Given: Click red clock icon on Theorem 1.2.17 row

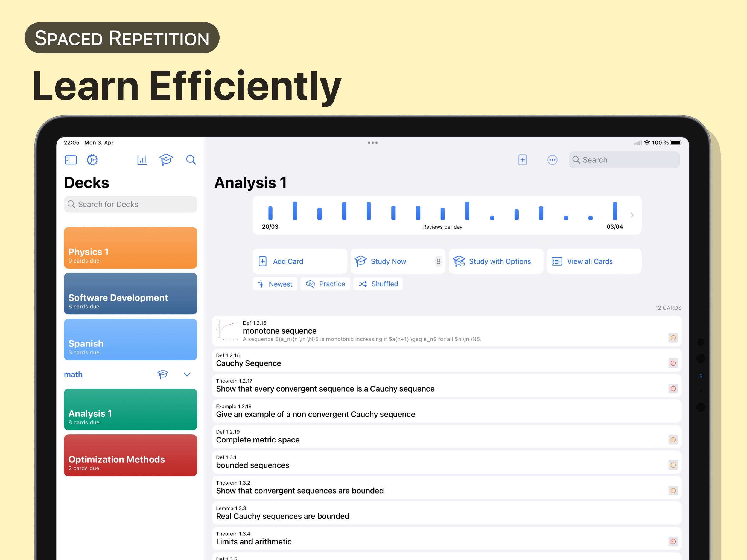Looking at the screenshot, I should pos(673,389).
